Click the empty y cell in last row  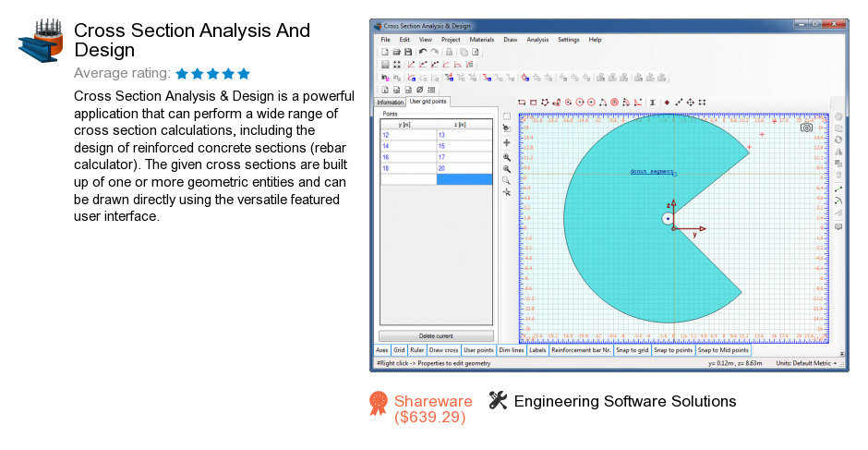pyautogui.click(x=408, y=179)
